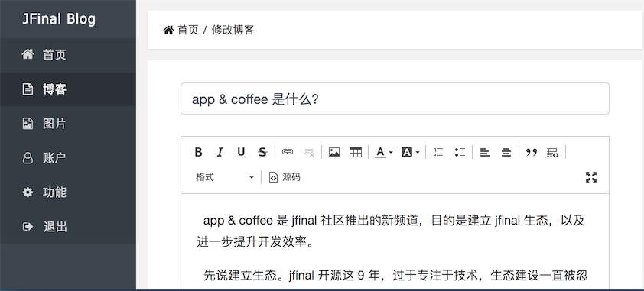This screenshot has height=291, width=644.
Task: Insert a hyperlink with the link icon
Action: pyautogui.click(x=288, y=153)
